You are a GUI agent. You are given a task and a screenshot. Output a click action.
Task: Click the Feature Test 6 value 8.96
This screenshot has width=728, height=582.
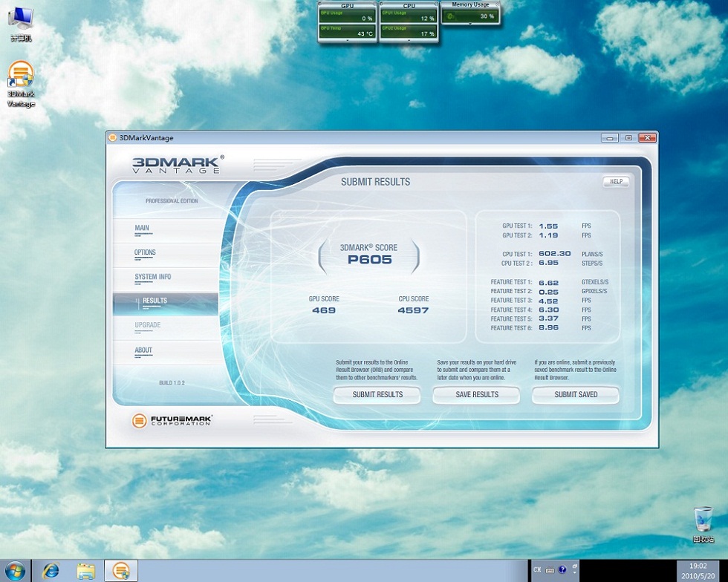click(x=548, y=327)
